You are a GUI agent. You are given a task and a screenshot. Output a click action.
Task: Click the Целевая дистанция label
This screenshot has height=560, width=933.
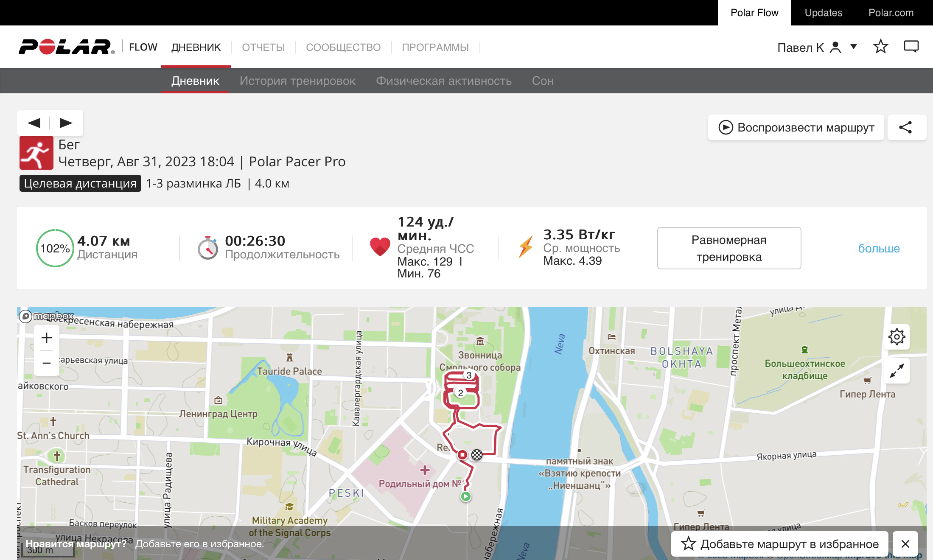pyautogui.click(x=80, y=183)
